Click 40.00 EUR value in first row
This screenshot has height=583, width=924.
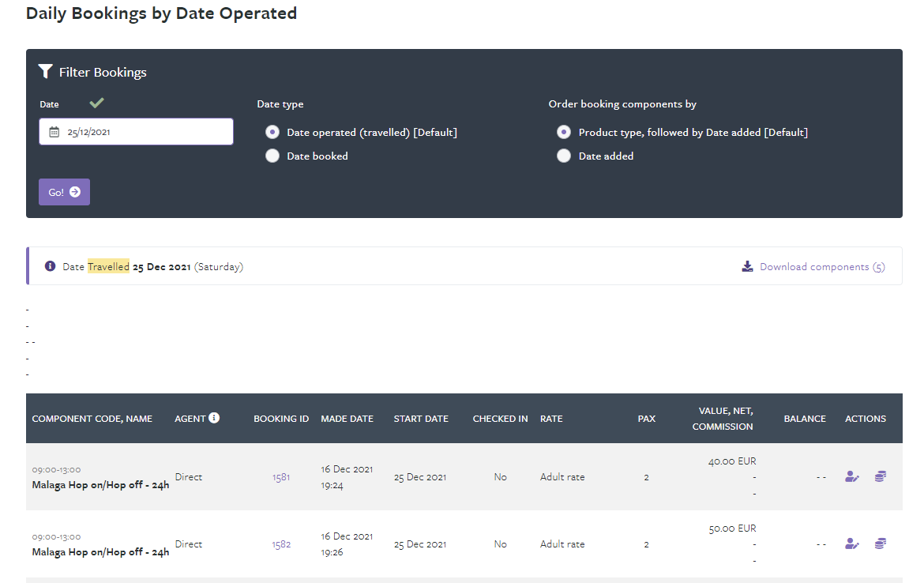pos(732,461)
